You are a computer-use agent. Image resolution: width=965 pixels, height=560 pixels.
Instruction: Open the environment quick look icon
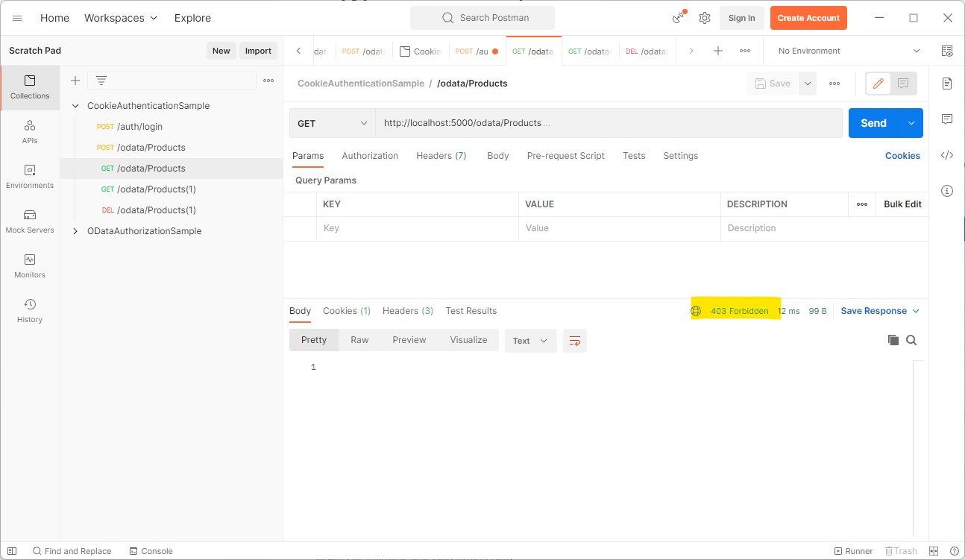click(x=947, y=51)
